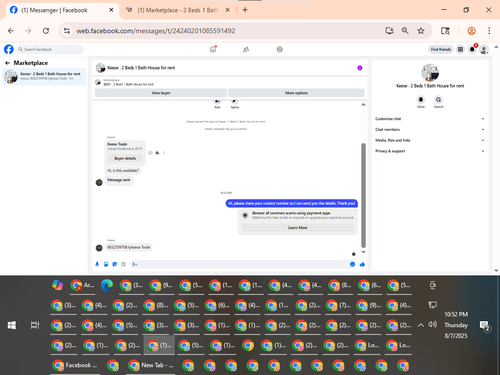Open Chrome three-dot menu
Image resolution: width=500 pixels, height=375 pixels.
tap(489, 31)
